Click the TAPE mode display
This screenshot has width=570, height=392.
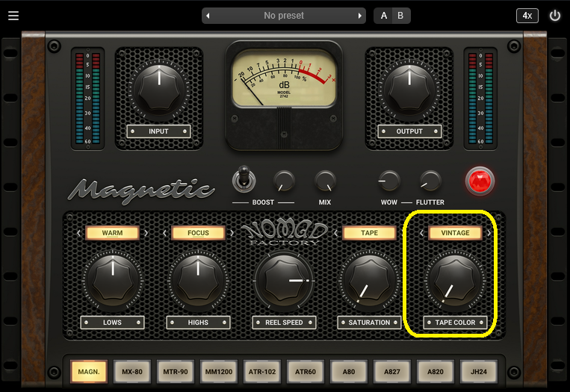(x=369, y=233)
